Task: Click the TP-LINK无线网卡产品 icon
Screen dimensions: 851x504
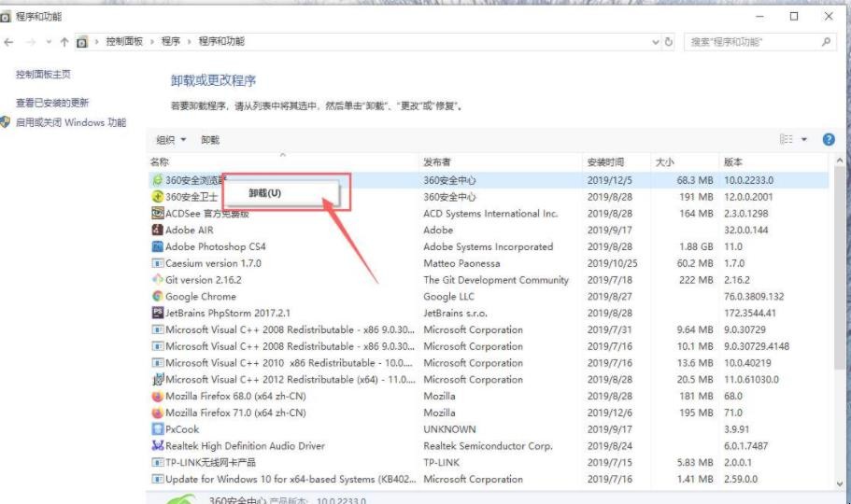Action: tap(157, 463)
